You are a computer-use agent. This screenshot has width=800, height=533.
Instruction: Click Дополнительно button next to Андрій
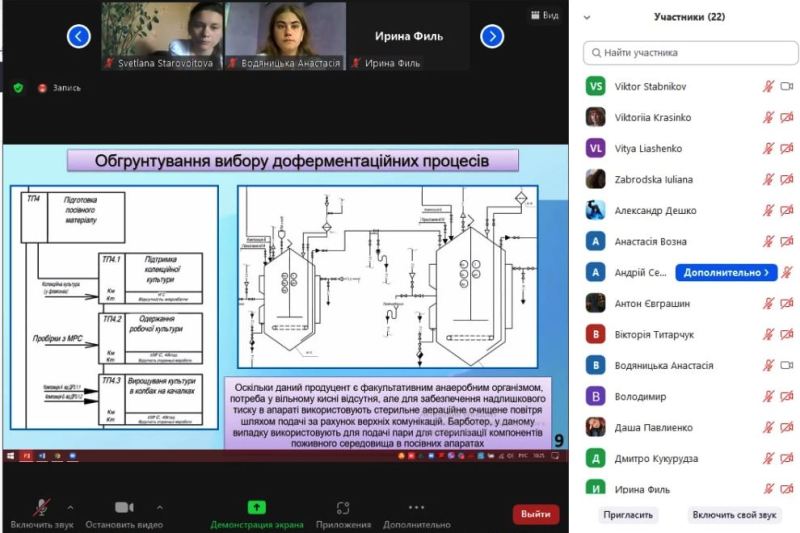726,272
